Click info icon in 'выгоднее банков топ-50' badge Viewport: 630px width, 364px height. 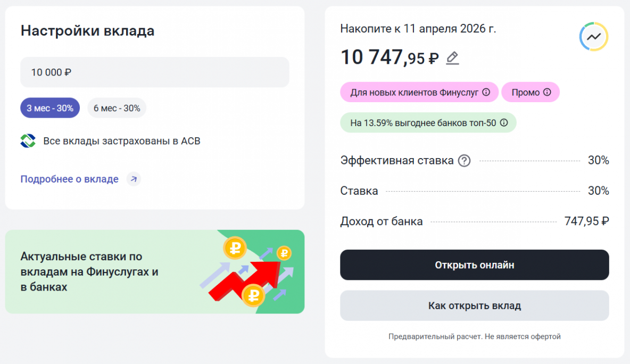[x=504, y=123]
